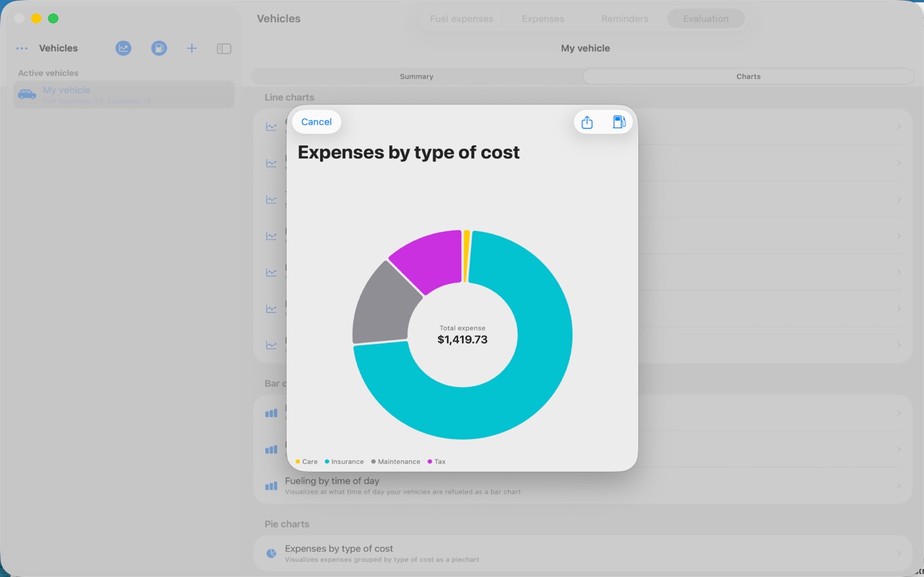Select the Charts segment

click(749, 77)
